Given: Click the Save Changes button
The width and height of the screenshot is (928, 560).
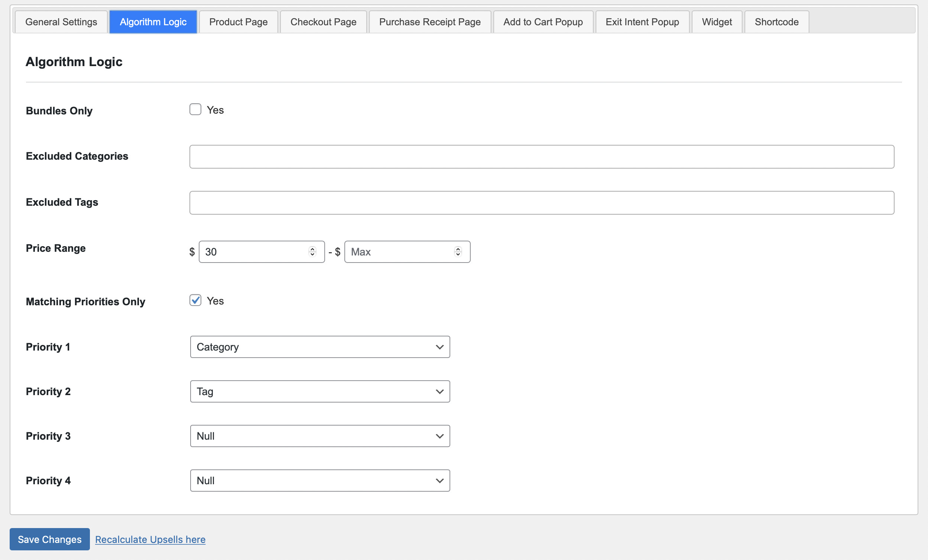Looking at the screenshot, I should tap(50, 539).
